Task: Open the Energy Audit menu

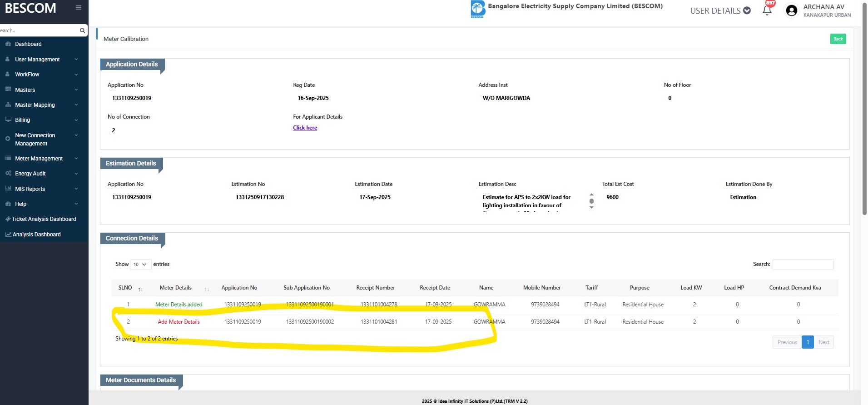Action: coord(30,174)
